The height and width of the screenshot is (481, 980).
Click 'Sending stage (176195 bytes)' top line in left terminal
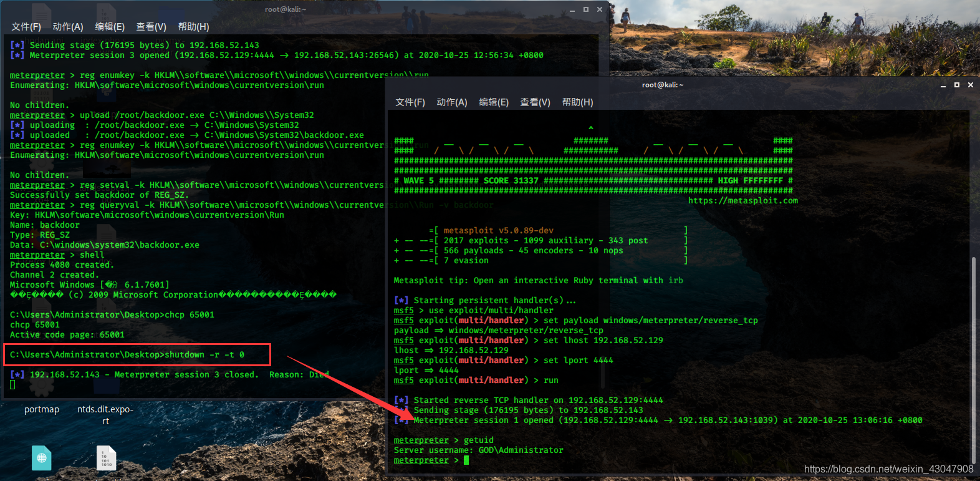135,45
